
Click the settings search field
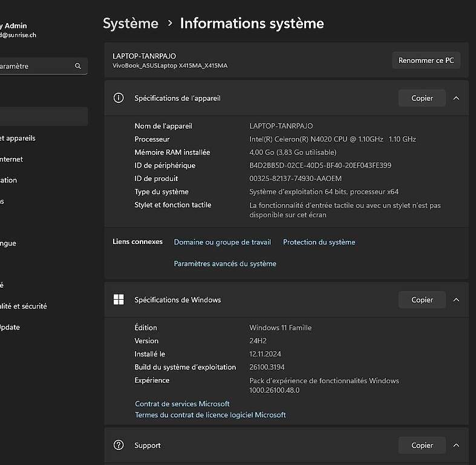pos(42,66)
